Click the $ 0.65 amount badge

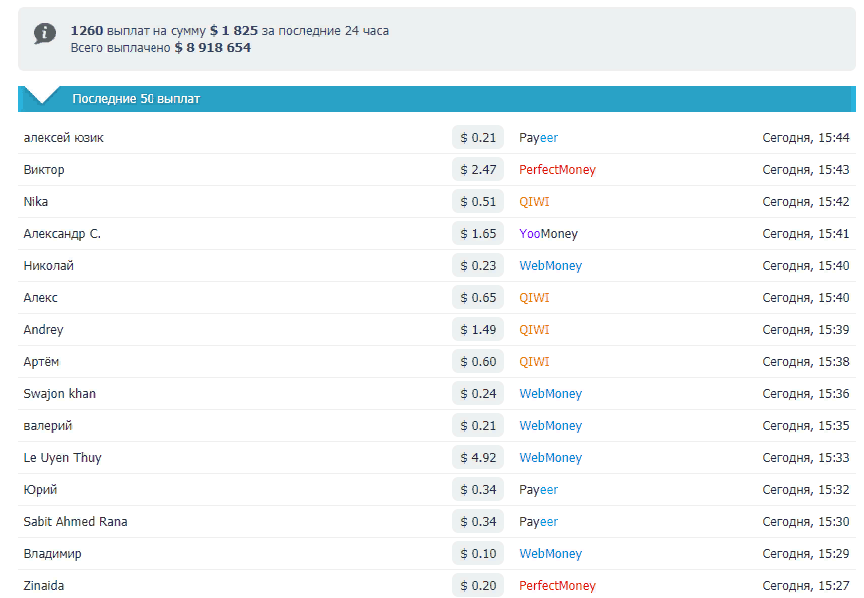tap(478, 297)
